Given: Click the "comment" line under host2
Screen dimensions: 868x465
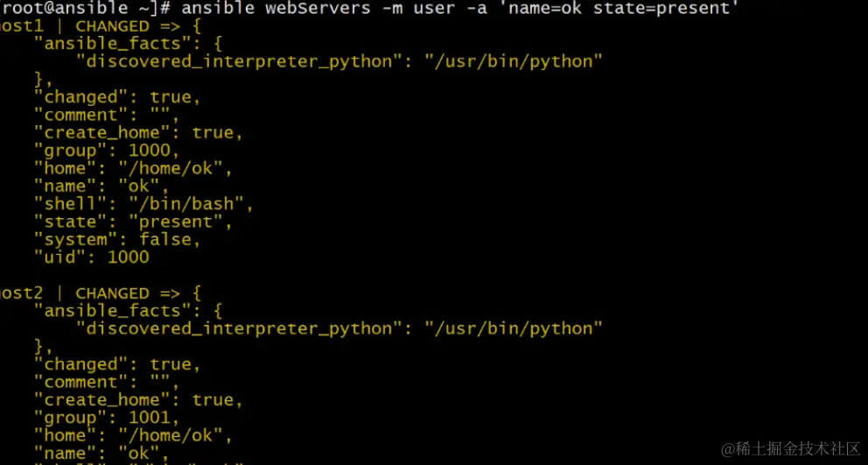Looking at the screenshot, I should [106, 382].
